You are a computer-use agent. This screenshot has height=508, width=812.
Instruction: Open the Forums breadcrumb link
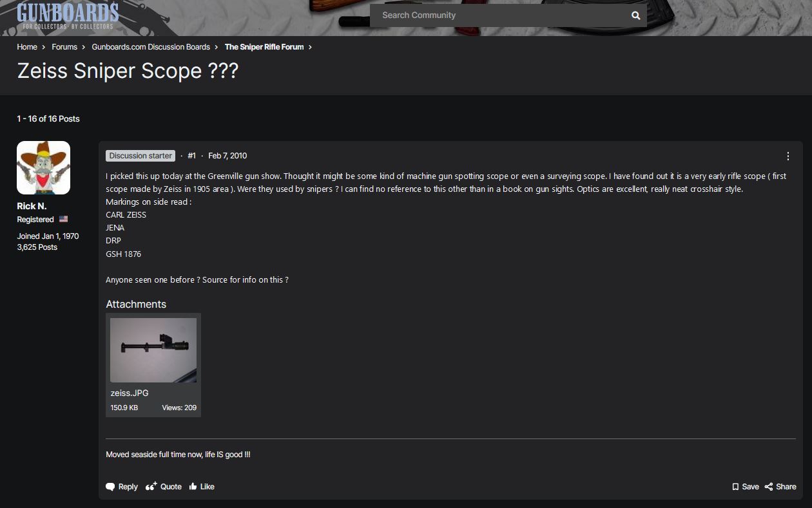coord(64,47)
